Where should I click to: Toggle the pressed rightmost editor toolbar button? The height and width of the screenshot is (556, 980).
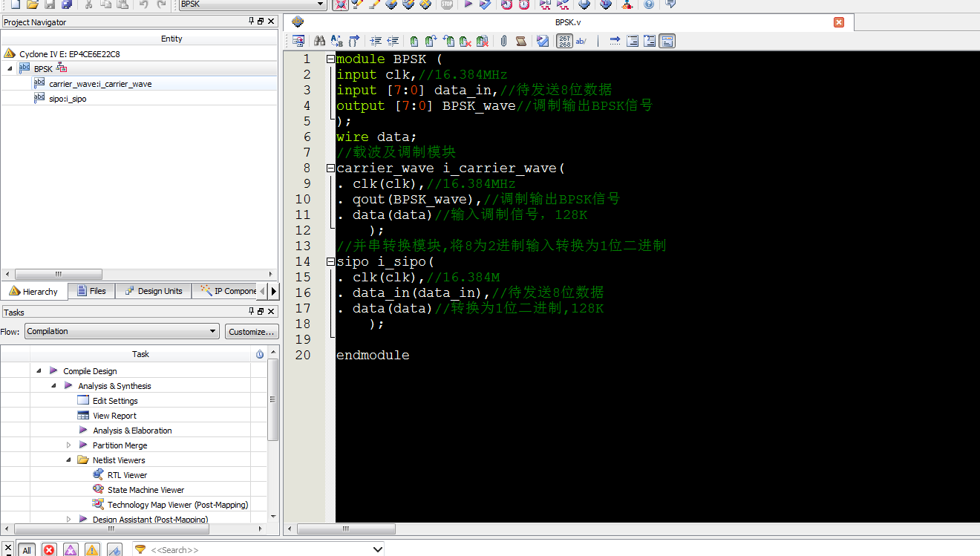[x=667, y=42]
